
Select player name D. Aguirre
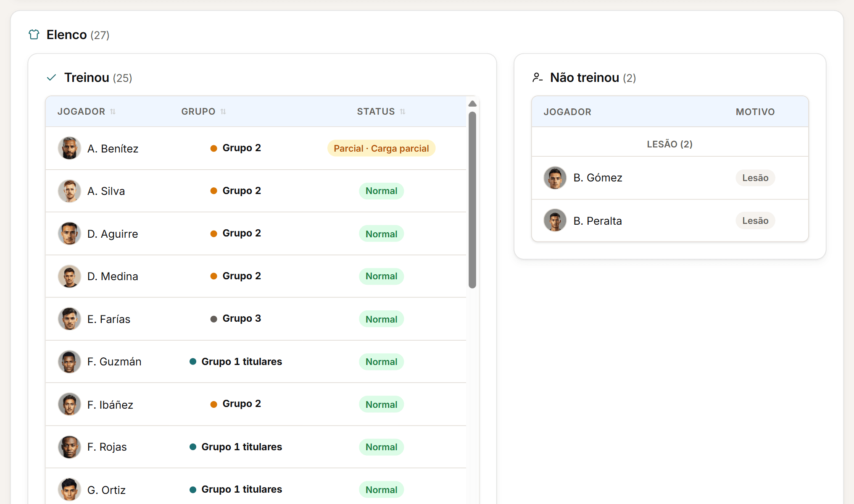point(113,234)
